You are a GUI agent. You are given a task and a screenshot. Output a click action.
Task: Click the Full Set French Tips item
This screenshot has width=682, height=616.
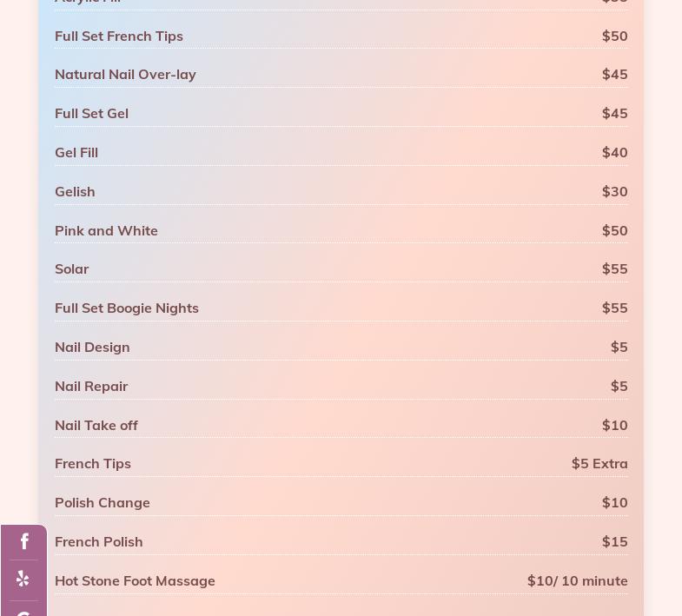coord(119,36)
